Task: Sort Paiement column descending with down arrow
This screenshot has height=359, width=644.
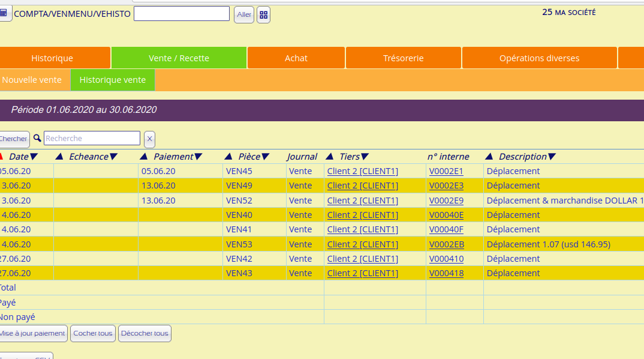Action: coord(198,157)
